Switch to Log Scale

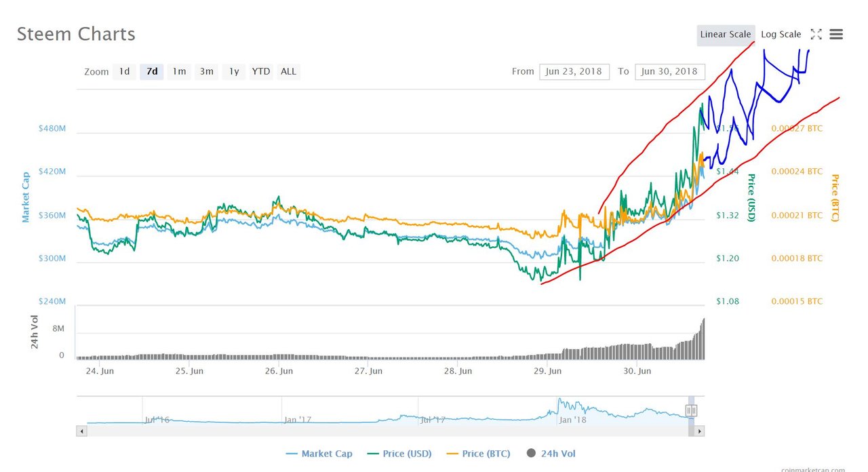(x=781, y=35)
